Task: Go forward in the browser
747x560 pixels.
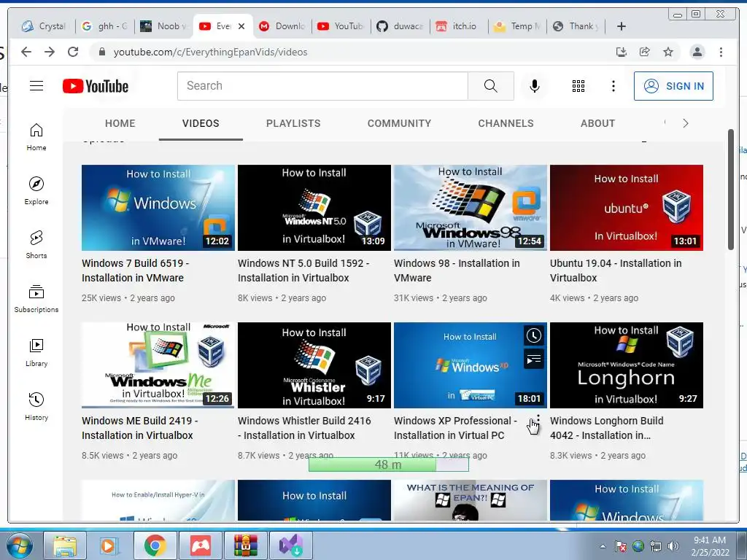Action: (x=50, y=52)
